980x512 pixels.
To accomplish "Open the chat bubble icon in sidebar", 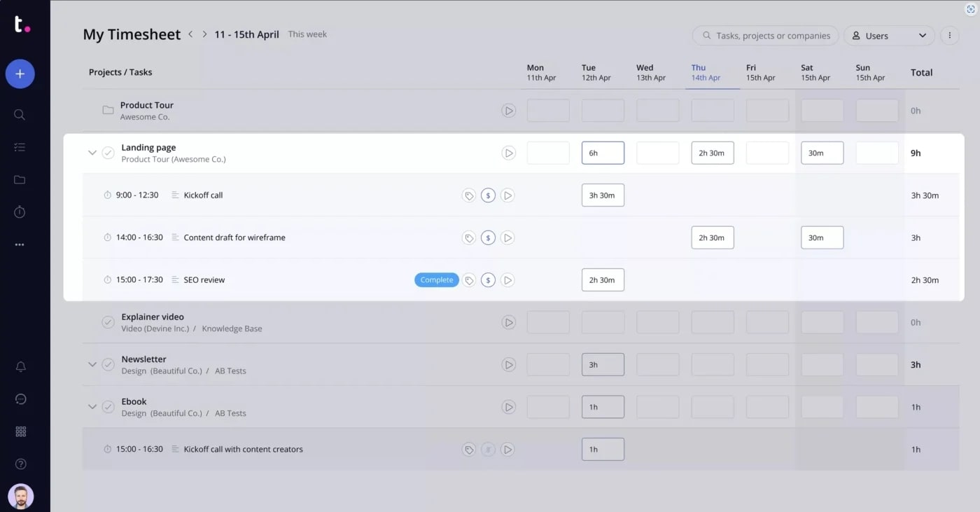I will pos(20,399).
